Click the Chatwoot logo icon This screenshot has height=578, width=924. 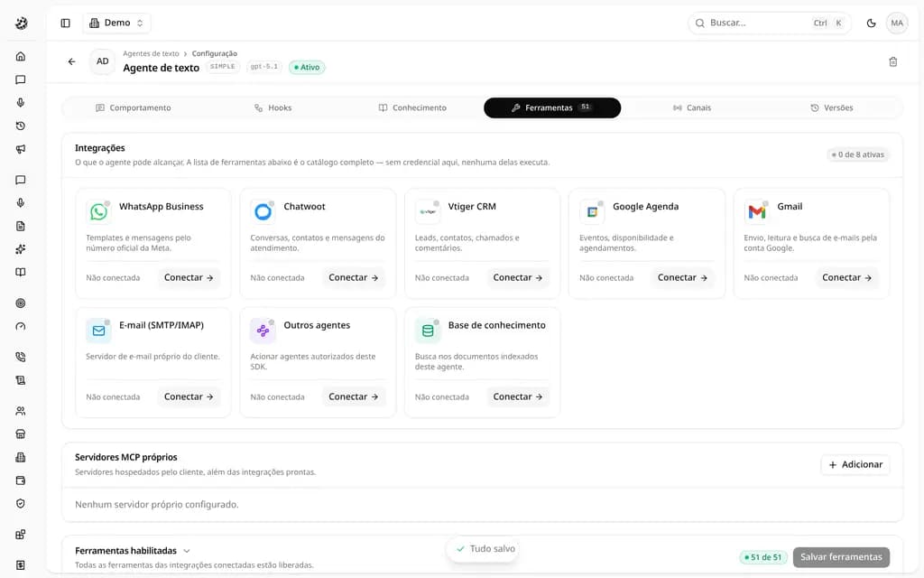tap(263, 211)
